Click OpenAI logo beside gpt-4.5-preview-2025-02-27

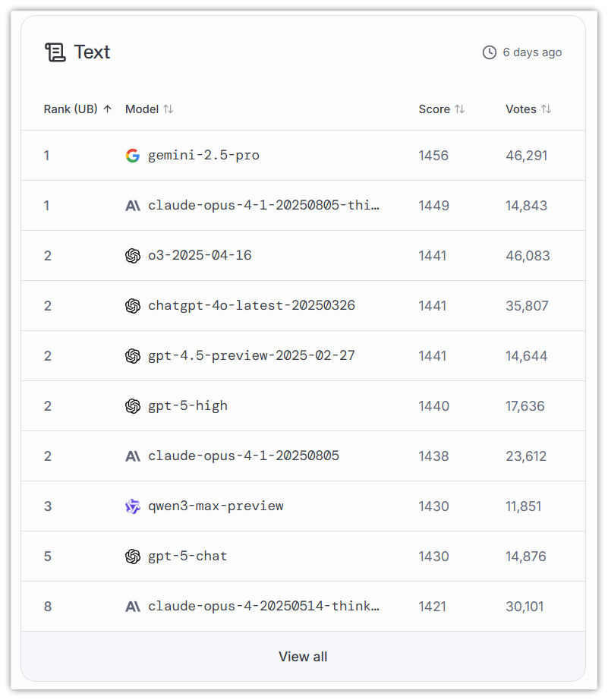pos(133,356)
